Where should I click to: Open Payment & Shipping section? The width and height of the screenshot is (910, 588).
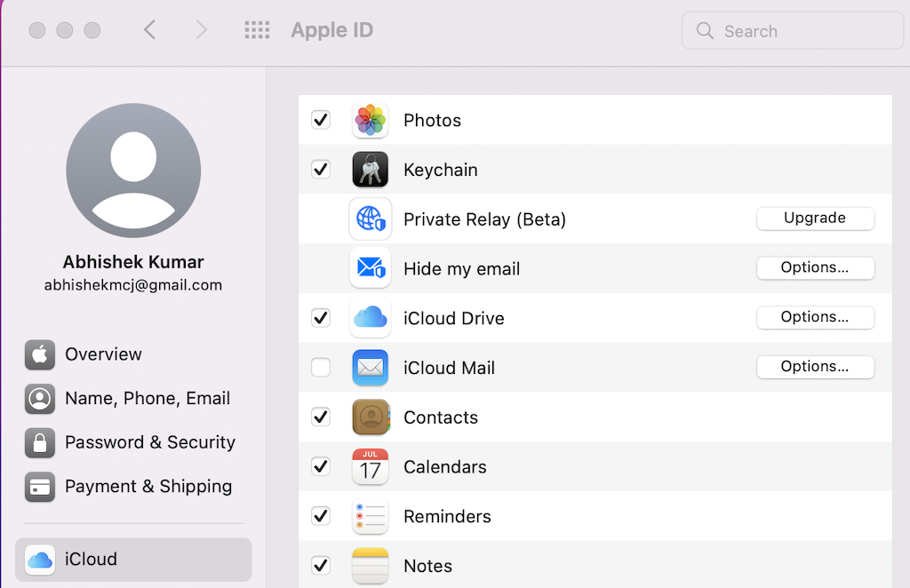[133, 487]
